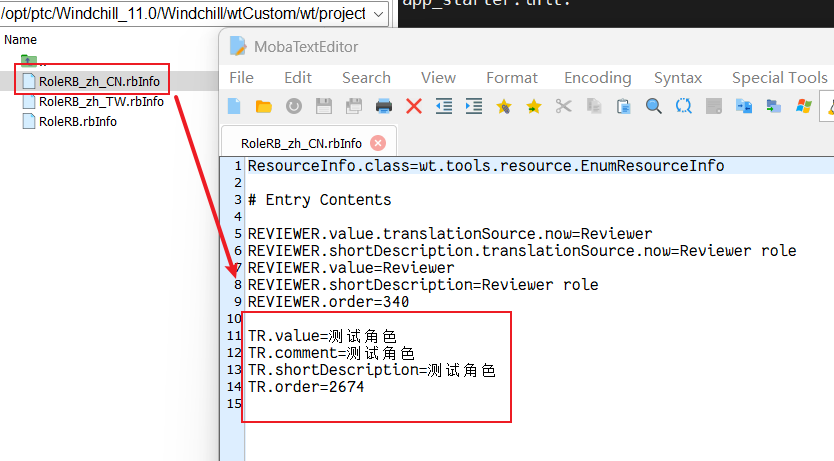This screenshot has height=461, width=834.
Task: Open the View menu
Action: click(438, 78)
